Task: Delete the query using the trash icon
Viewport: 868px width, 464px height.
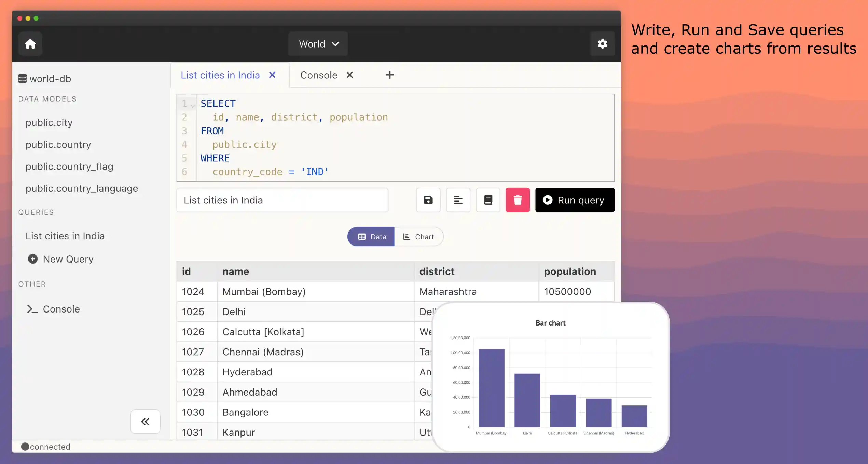Action: point(517,200)
